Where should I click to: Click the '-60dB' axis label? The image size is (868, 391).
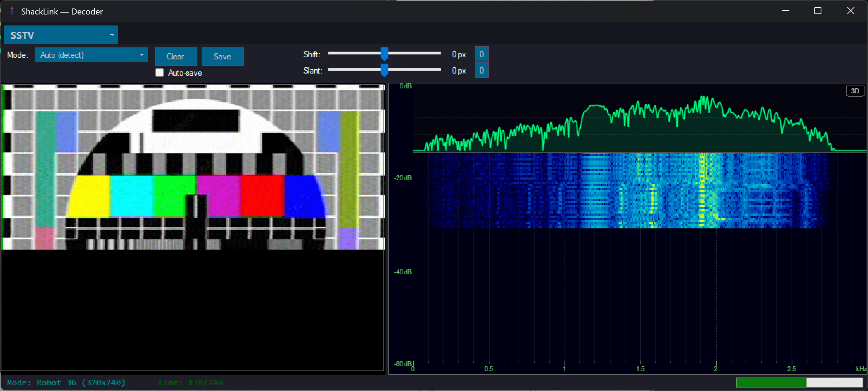[x=403, y=364]
